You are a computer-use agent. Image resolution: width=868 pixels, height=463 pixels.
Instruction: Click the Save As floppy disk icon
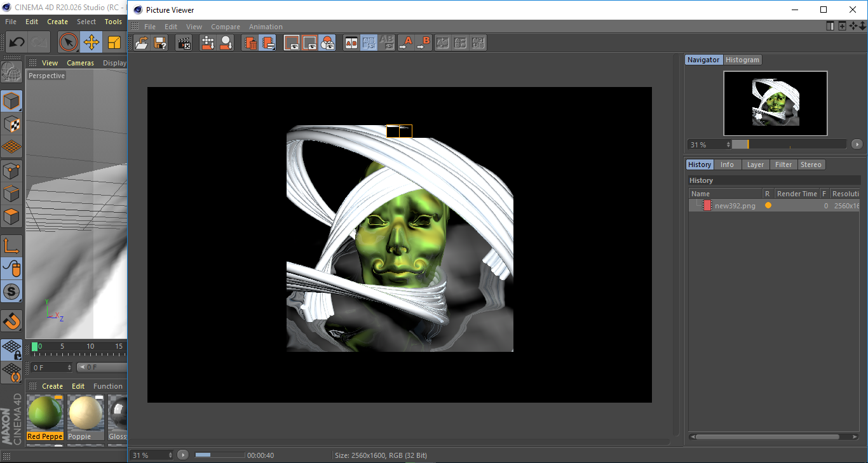[161, 43]
